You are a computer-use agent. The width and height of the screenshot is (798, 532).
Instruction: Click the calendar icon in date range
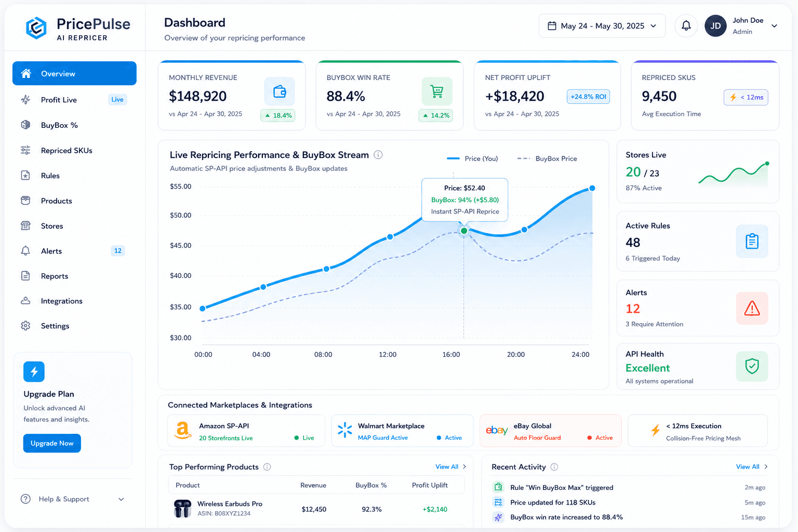pos(552,26)
